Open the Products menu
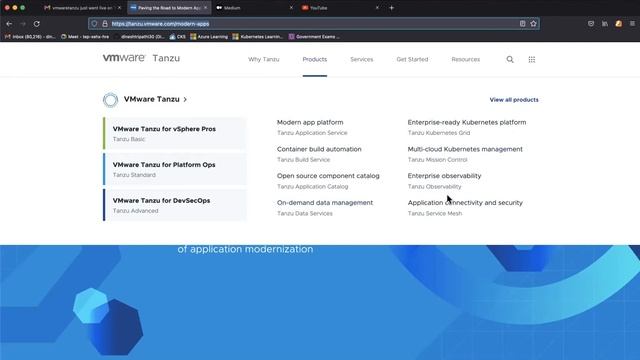Image resolution: width=640 pixels, height=360 pixels. tap(315, 60)
